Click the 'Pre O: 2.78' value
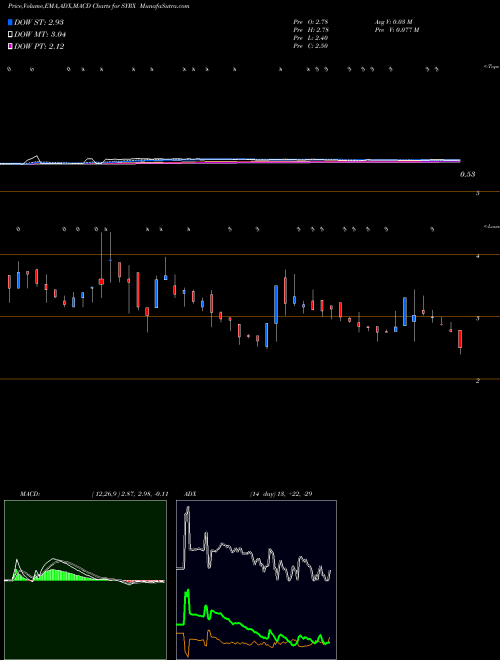 tap(311, 22)
